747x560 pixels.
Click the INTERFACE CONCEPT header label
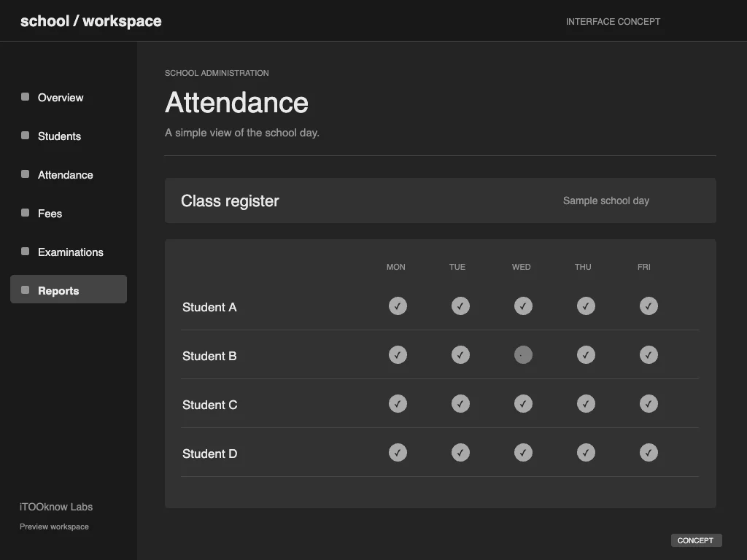pos(613,21)
